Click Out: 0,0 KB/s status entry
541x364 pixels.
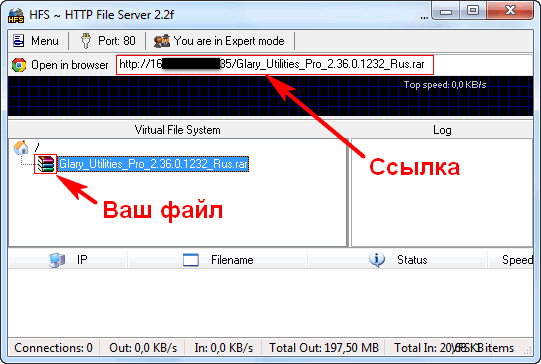tap(143, 347)
